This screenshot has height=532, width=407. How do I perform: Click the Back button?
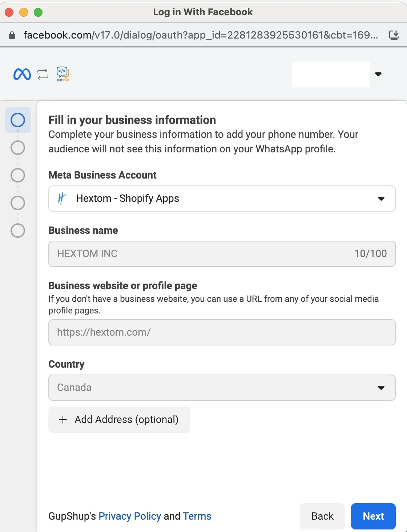[x=322, y=516]
